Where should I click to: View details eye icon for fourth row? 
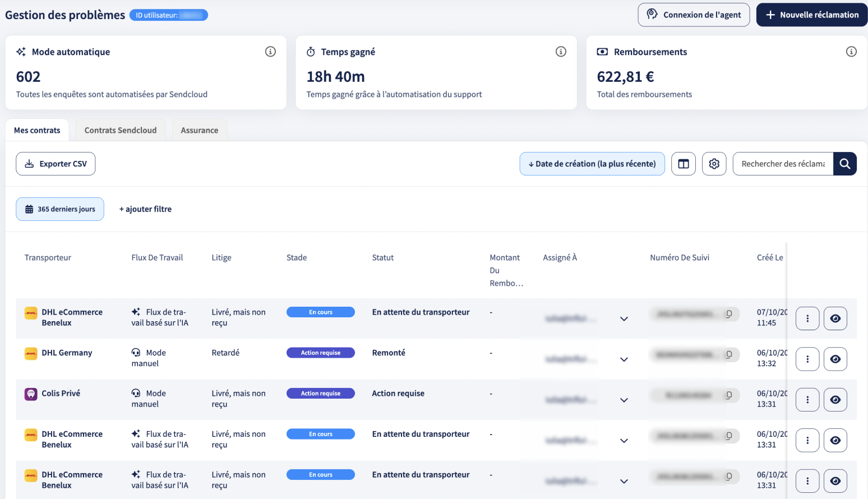tap(835, 441)
